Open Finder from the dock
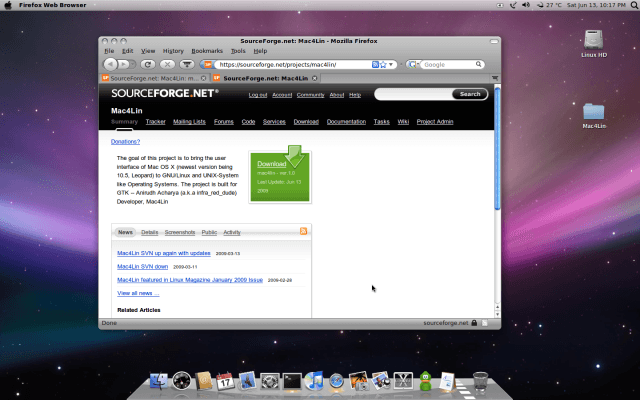Image resolution: width=640 pixels, height=400 pixels. tap(159, 381)
